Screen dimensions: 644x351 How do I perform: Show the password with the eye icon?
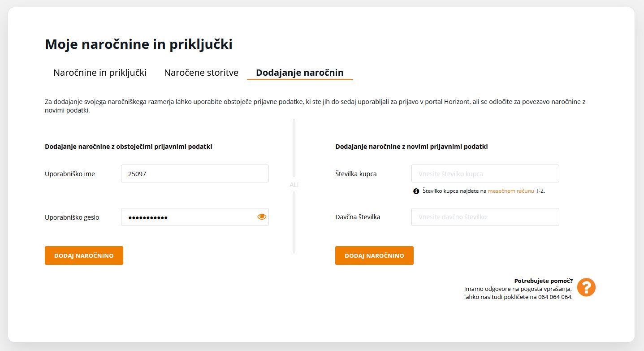[262, 217]
